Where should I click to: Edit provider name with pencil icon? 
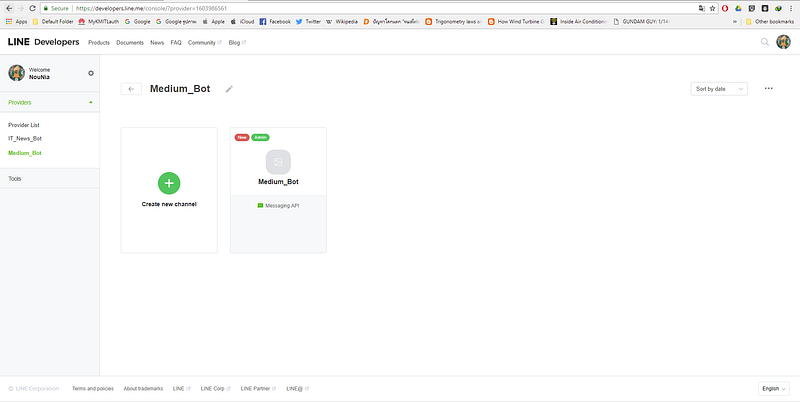[229, 89]
